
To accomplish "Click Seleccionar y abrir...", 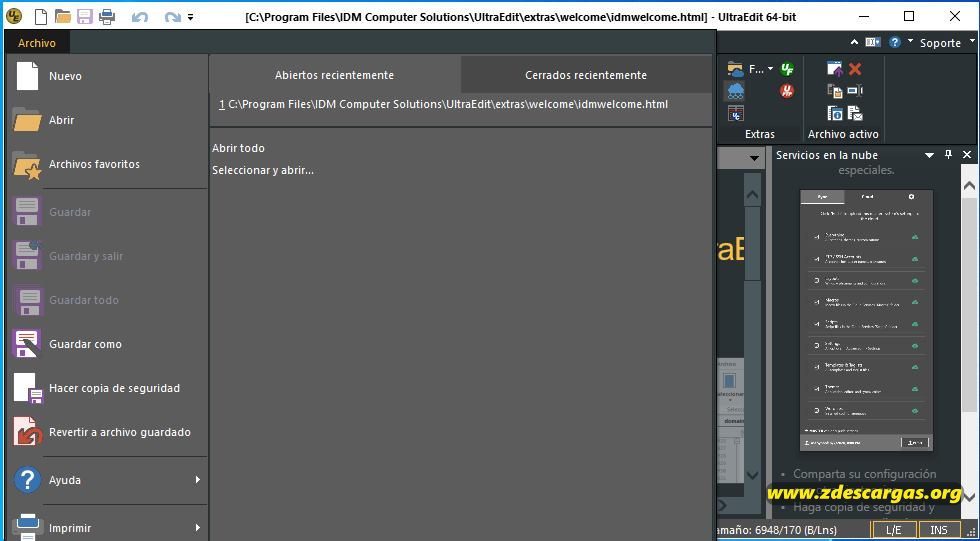I will pos(262,170).
